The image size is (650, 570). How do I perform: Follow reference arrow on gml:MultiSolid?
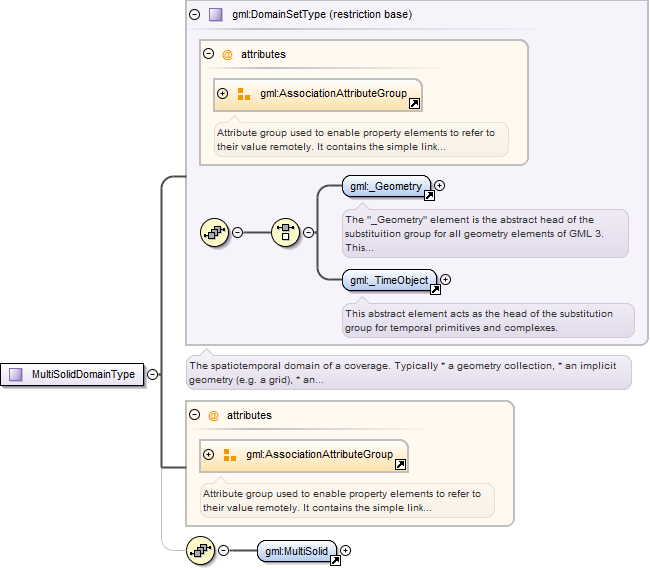(x=335, y=561)
